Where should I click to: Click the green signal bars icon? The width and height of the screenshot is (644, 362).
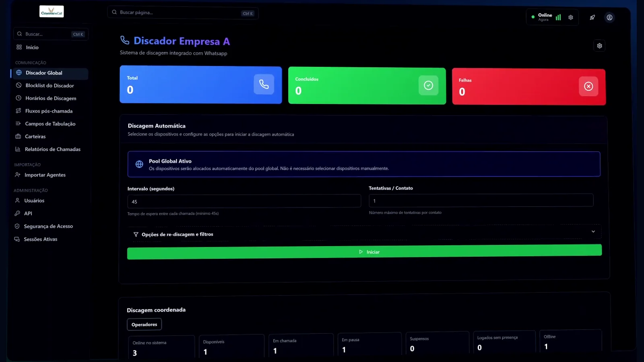coord(558,17)
